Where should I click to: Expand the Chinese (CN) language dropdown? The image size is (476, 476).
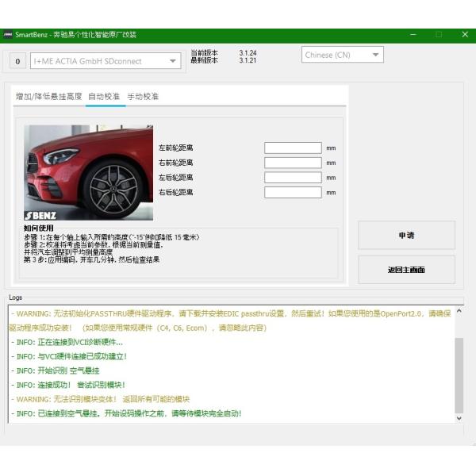pyautogui.click(x=343, y=55)
